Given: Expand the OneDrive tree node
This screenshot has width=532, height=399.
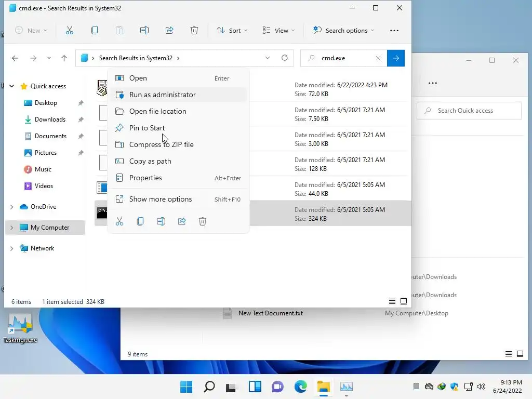Looking at the screenshot, I should 11,207.
